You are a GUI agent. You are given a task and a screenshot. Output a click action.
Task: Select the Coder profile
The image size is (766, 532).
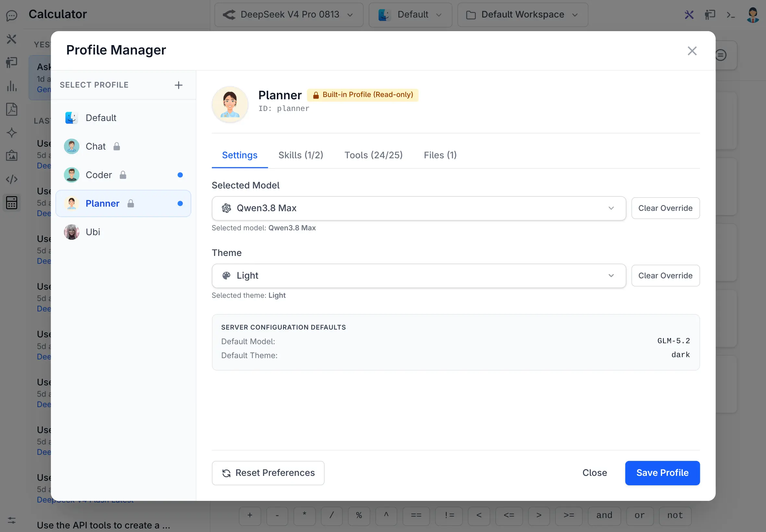point(123,175)
